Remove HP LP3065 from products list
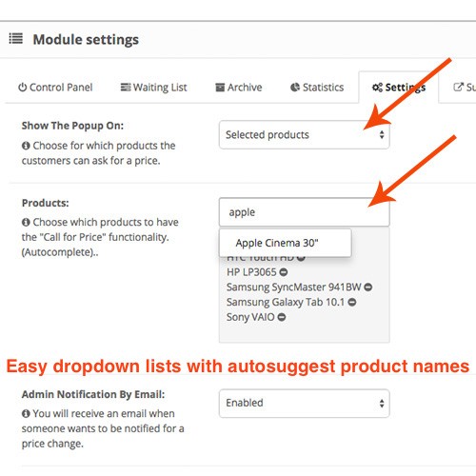The image size is (476, 476). [284, 272]
